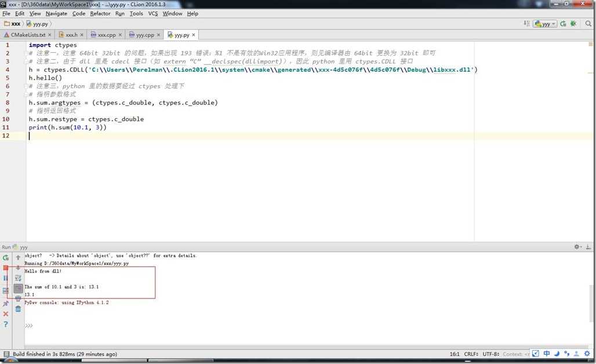Run yyy with the toolbar run icon
This screenshot has width=596, height=364.
point(563,24)
